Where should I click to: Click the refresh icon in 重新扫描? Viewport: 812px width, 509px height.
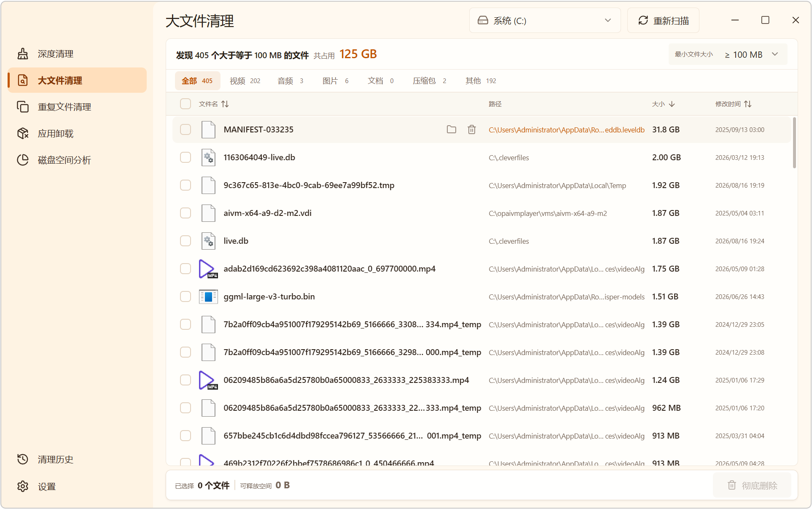(x=643, y=20)
